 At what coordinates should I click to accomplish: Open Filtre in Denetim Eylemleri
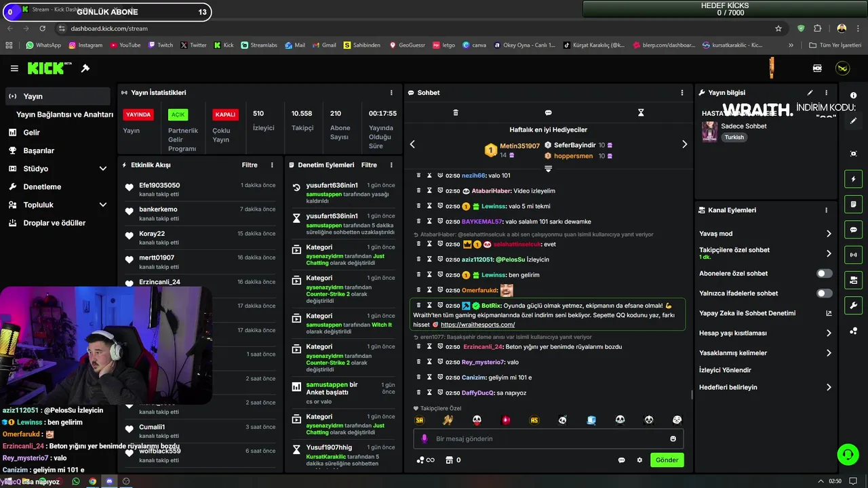point(369,165)
